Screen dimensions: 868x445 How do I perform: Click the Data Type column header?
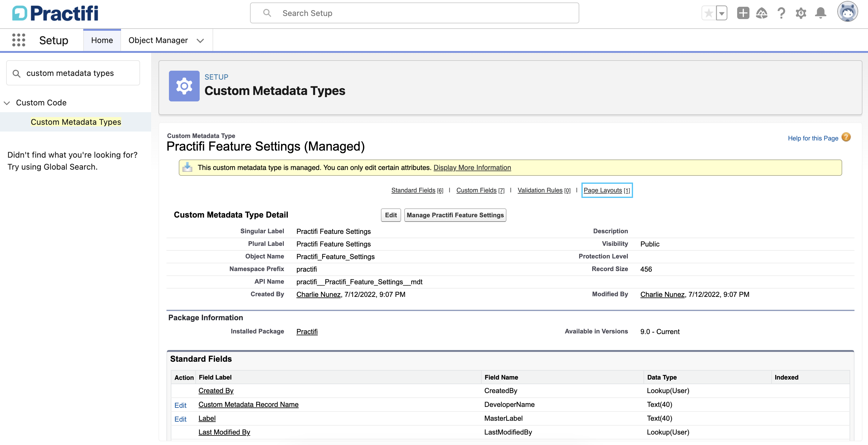[662, 377]
